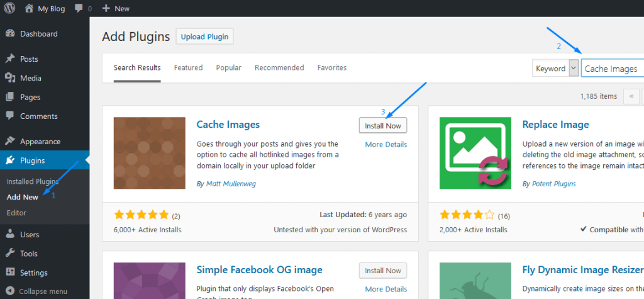
Task: Open Comments menu in the sidebar
Action: click(x=45, y=116)
